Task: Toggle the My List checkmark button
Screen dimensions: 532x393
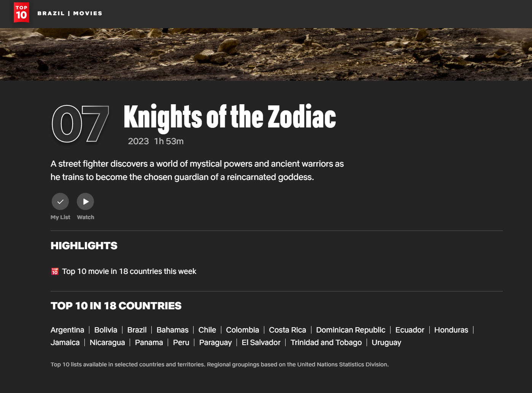Action: coord(60,202)
